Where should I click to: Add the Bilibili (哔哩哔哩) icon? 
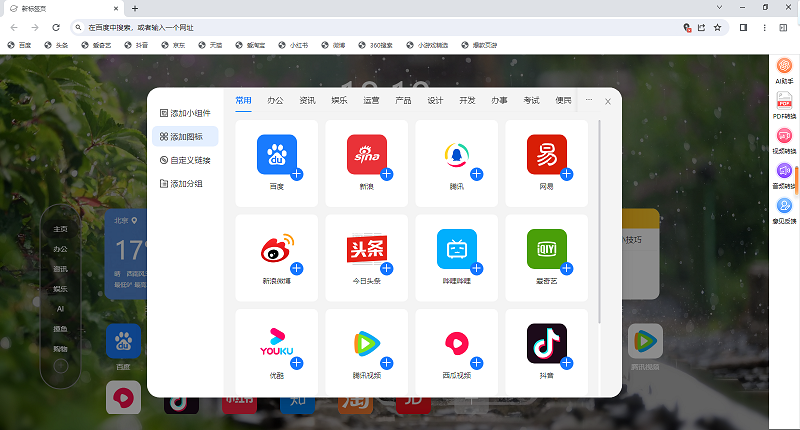[477, 269]
